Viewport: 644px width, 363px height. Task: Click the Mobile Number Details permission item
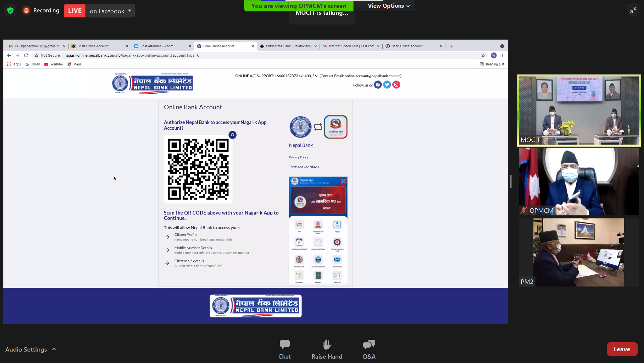[206, 250]
